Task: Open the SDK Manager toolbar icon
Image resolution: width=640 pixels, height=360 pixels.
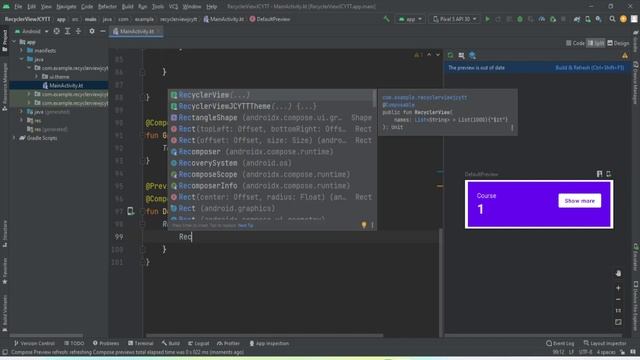Action: [598, 19]
